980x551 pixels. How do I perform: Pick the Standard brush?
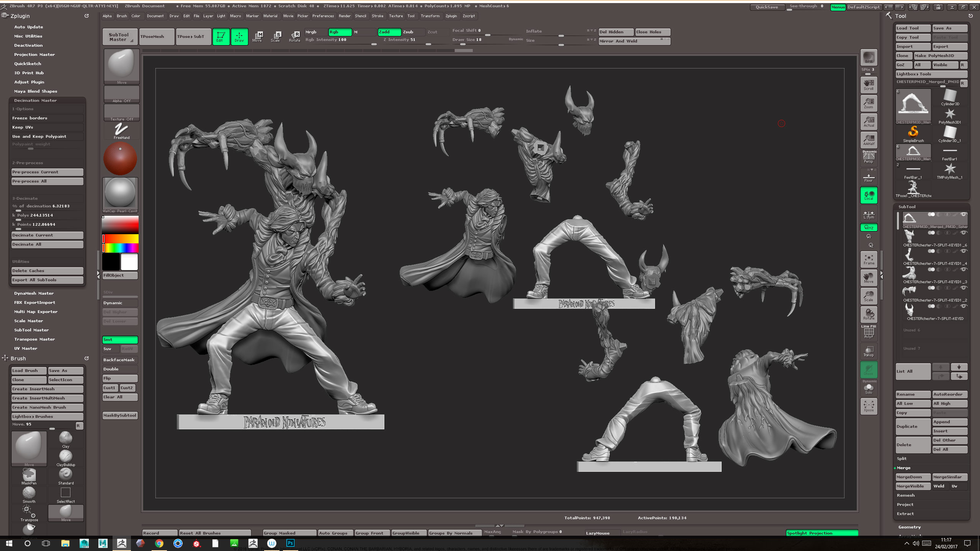(x=66, y=476)
